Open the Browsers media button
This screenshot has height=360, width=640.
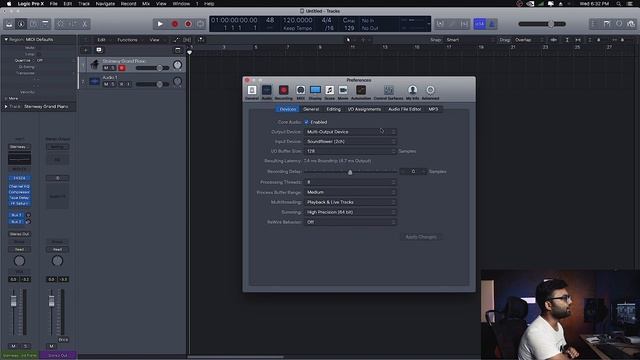point(631,24)
